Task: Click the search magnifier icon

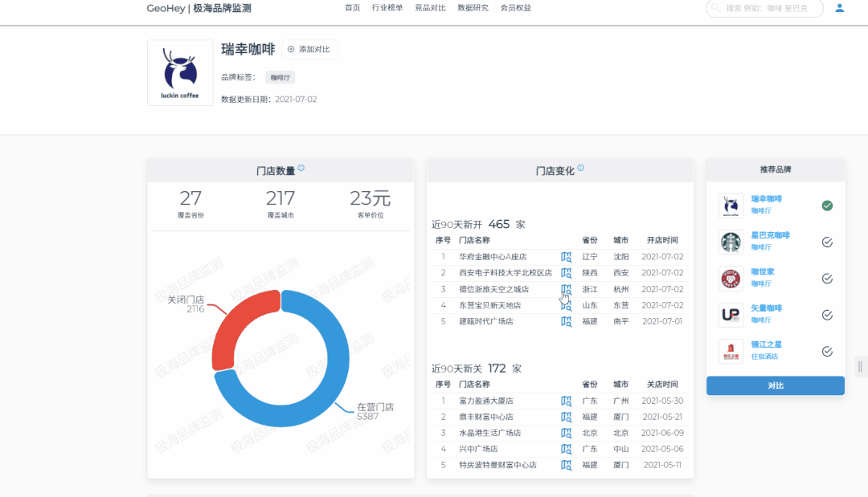Action: click(x=716, y=8)
